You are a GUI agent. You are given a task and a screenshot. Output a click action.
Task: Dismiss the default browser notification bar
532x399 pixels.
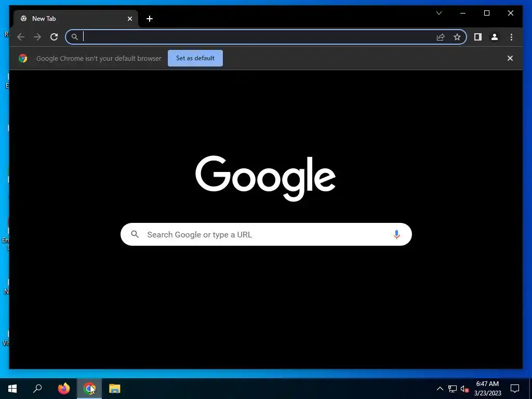click(x=510, y=58)
